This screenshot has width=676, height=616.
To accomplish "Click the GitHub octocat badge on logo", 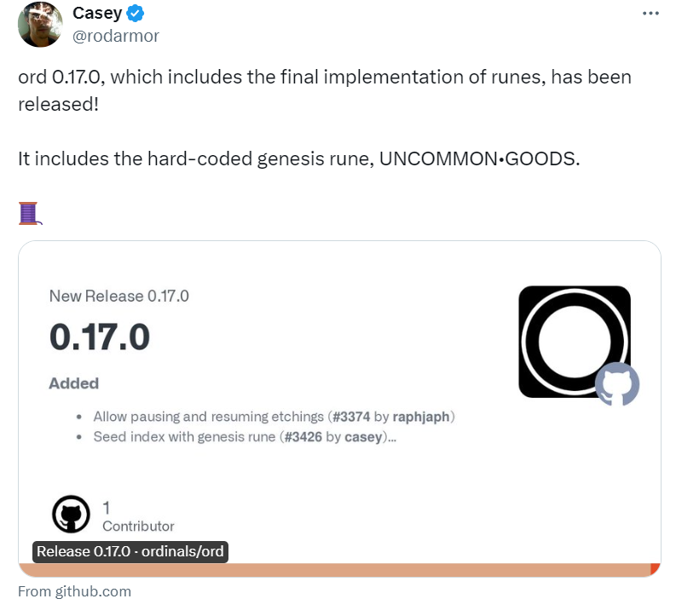I will pyautogui.click(x=616, y=384).
